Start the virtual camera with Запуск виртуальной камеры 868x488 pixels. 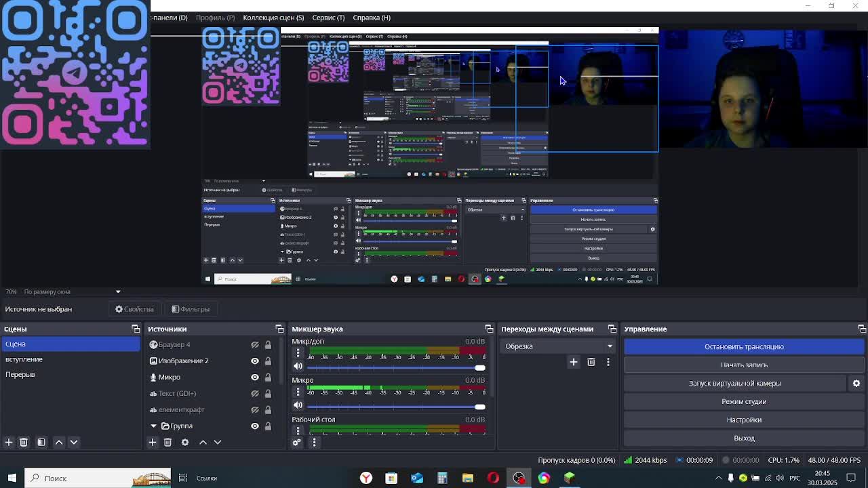pos(735,383)
